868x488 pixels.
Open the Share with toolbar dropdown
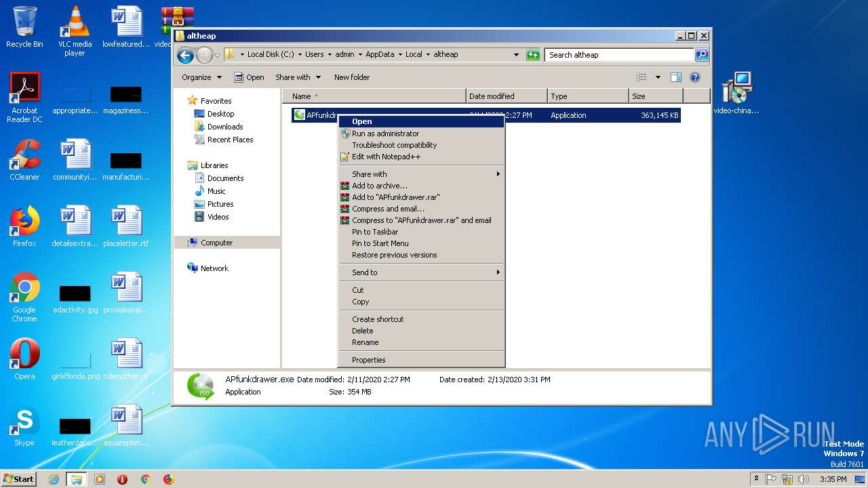(x=298, y=77)
